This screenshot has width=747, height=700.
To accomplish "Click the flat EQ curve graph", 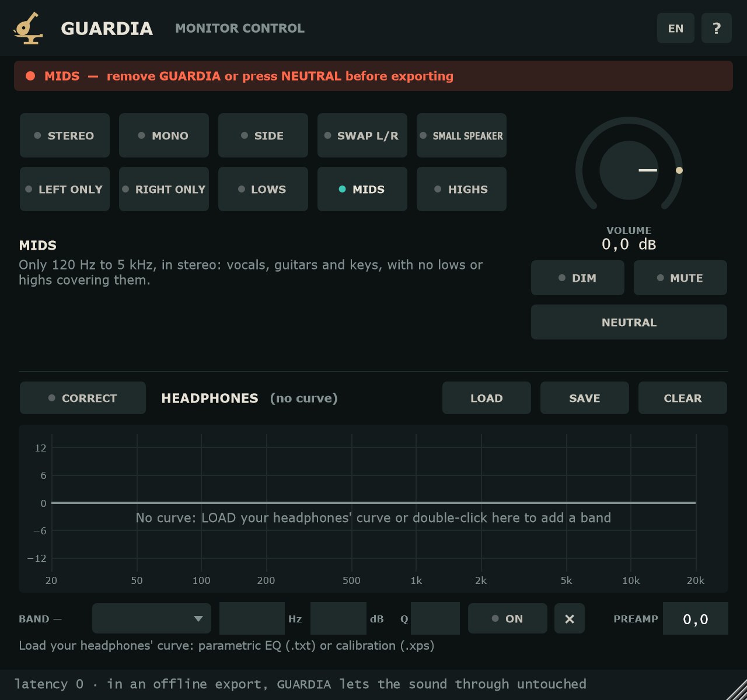I will [373, 508].
